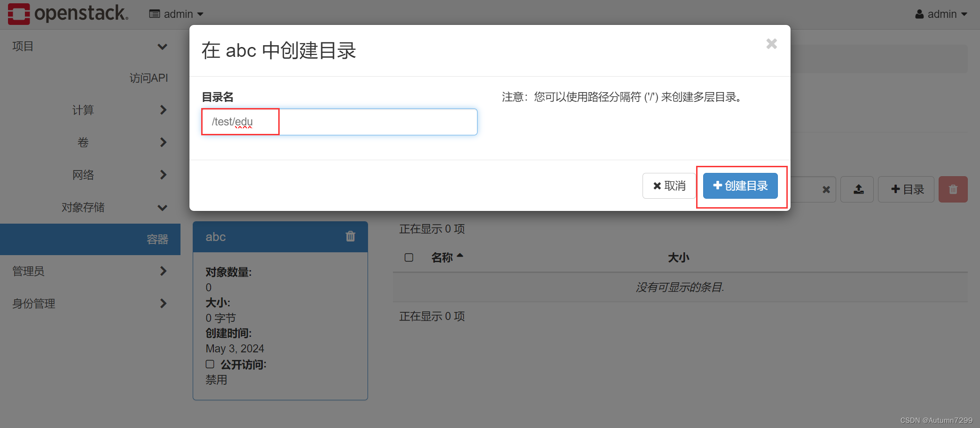Open the admin project dropdown
The width and height of the screenshot is (980, 428).
(x=176, y=14)
